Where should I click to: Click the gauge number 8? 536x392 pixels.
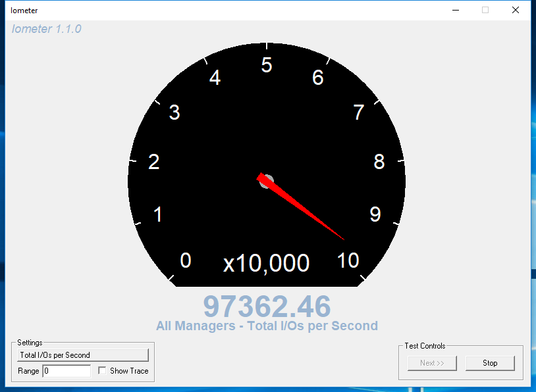coord(379,162)
